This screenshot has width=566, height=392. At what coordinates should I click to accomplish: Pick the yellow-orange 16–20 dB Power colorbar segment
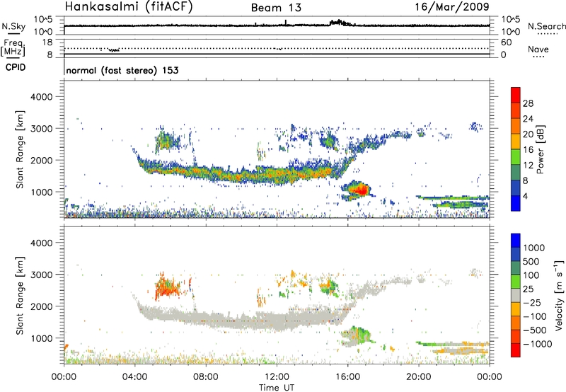(516, 142)
